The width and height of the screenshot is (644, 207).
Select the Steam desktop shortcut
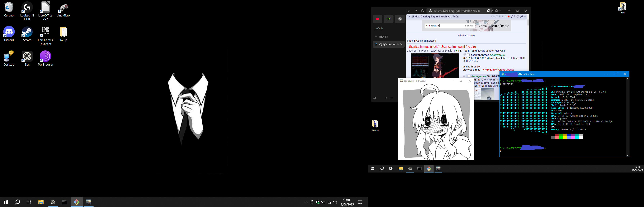27,34
